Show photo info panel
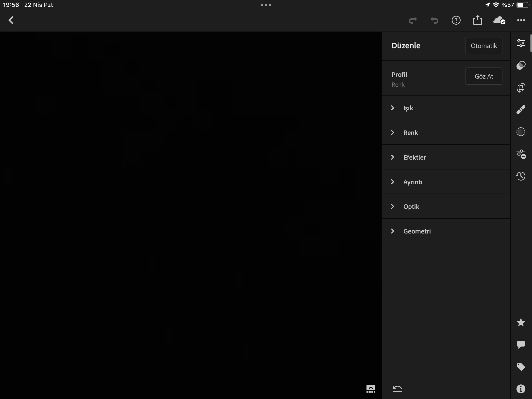Image resolution: width=532 pixels, height=399 pixels. tap(521, 389)
